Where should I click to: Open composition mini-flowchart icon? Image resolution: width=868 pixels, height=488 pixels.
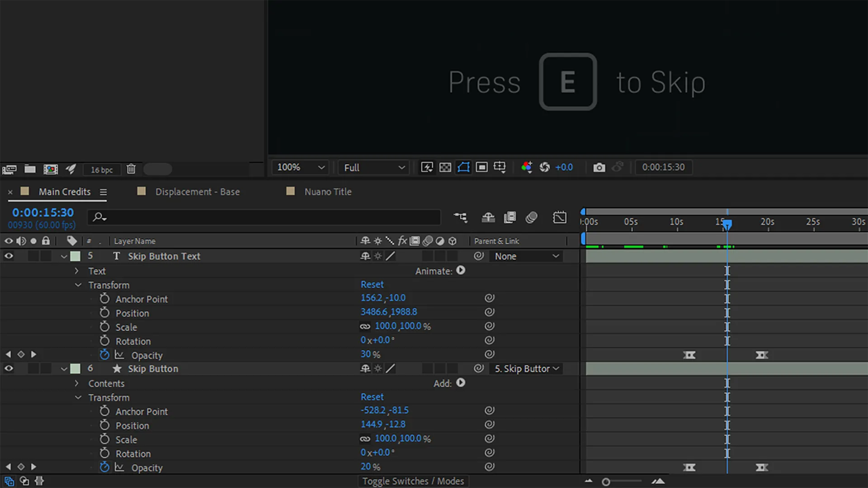tap(461, 217)
